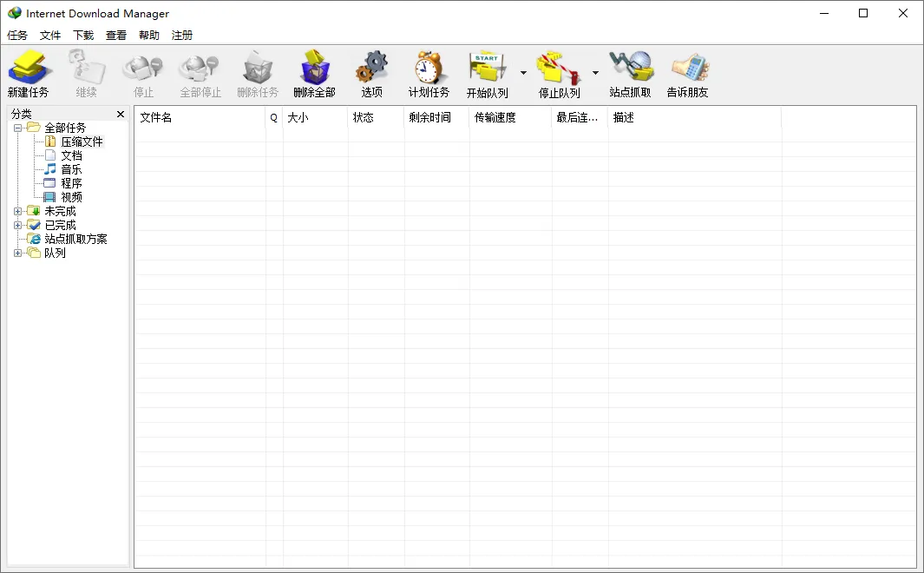The image size is (924, 573).
Task: Open 选项 options gear icon
Action: (x=372, y=67)
